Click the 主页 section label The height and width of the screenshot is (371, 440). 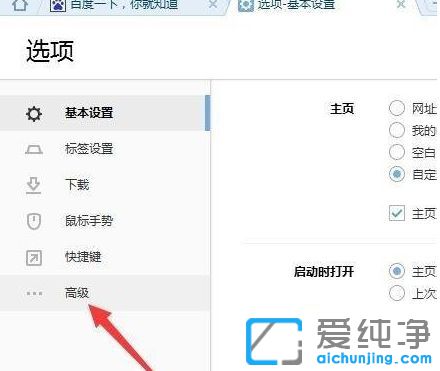pyautogui.click(x=342, y=109)
